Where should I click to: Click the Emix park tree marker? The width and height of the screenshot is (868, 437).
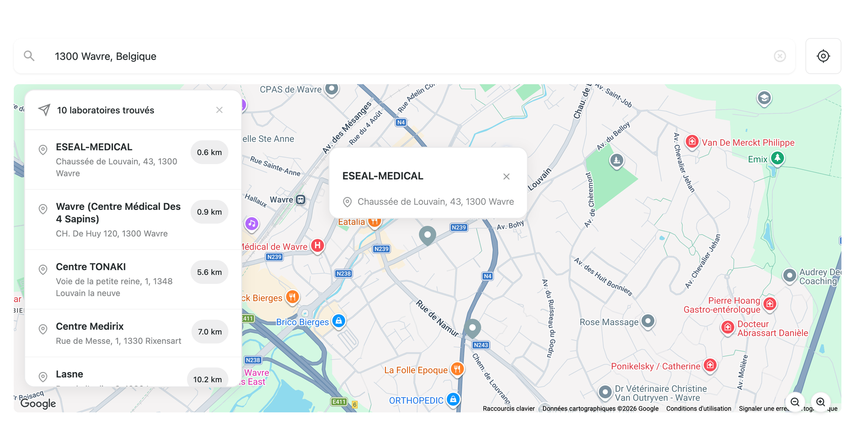(x=777, y=158)
